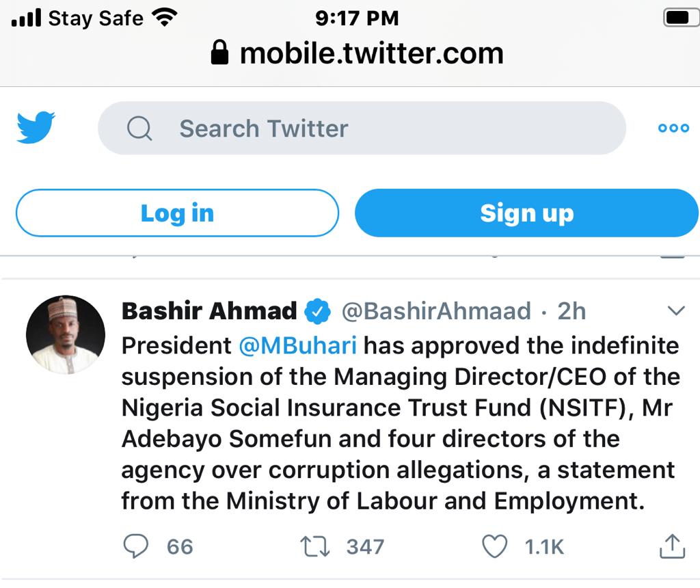Retweet the NSITF suspension tweet
The image size is (700, 588).
click(316, 546)
